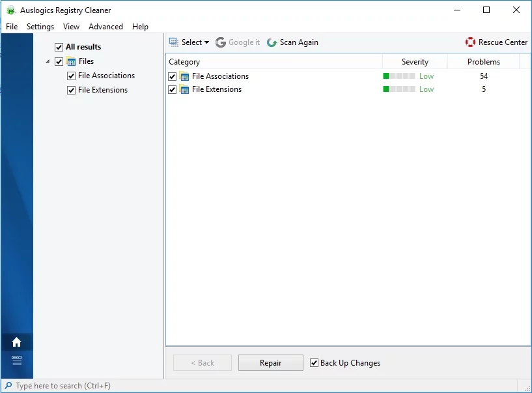
Task: Open the Settings menu
Action: pyautogui.click(x=40, y=27)
